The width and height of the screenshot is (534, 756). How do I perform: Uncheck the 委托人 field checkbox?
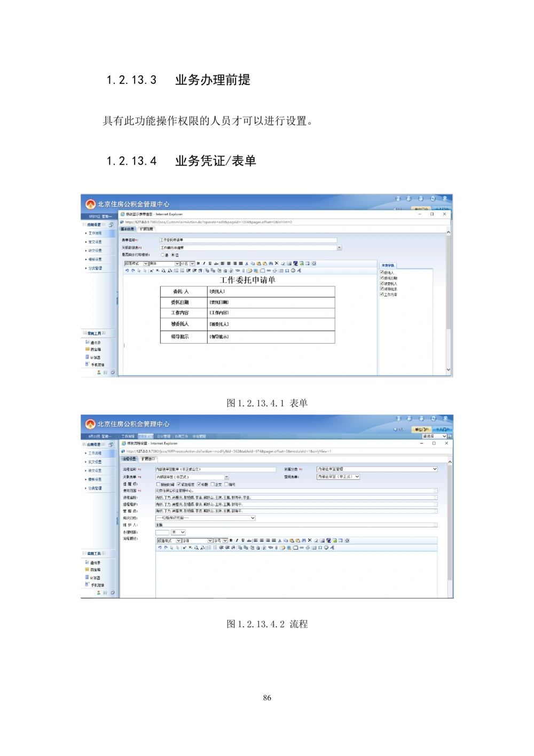point(382,272)
